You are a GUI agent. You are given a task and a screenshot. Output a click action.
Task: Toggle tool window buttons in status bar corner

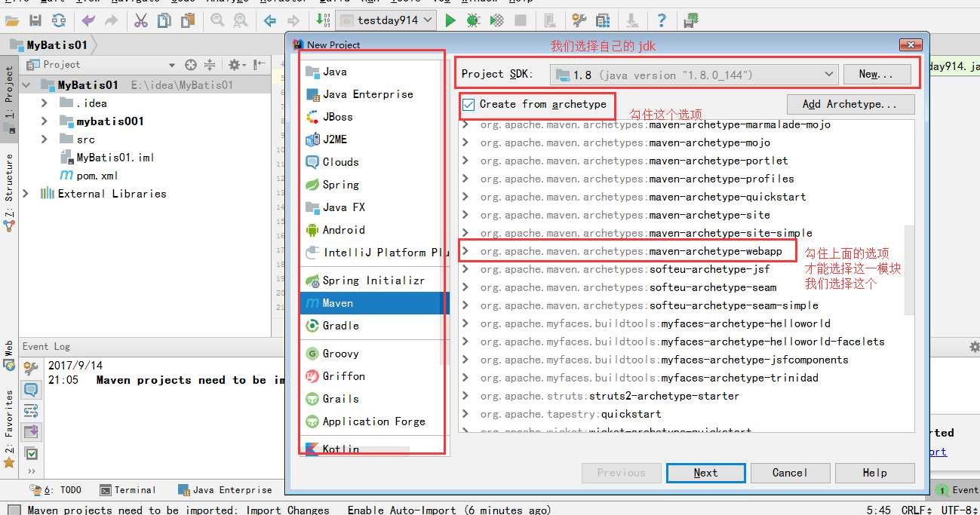(14, 510)
